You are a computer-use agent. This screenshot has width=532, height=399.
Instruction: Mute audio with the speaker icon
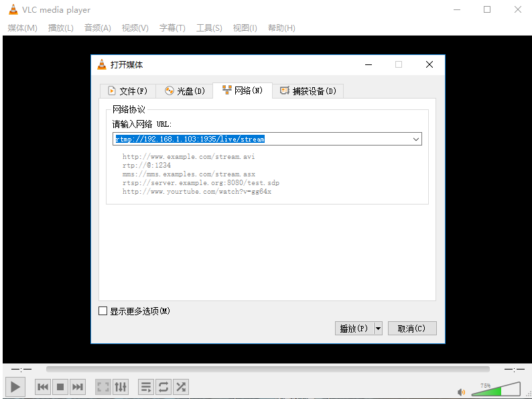click(461, 392)
